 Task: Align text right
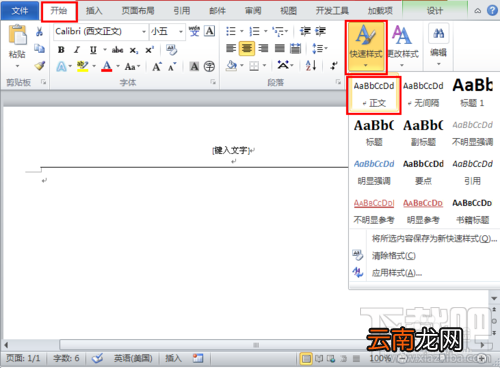(263, 49)
